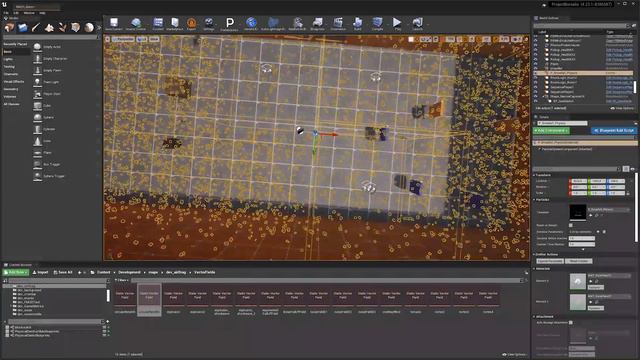Open the Help menu
The width and height of the screenshot is (640, 360).
42,13
